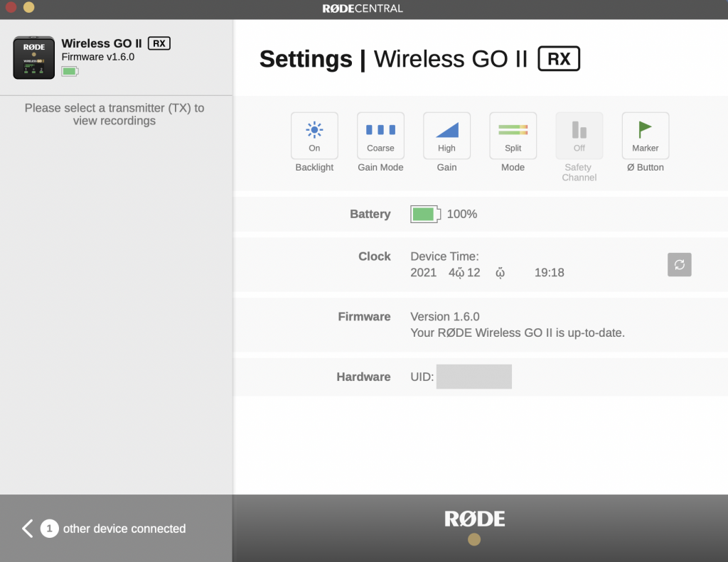Click the 'Battery' row label
This screenshot has height=562, width=728.
pyautogui.click(x=370, y=214)
